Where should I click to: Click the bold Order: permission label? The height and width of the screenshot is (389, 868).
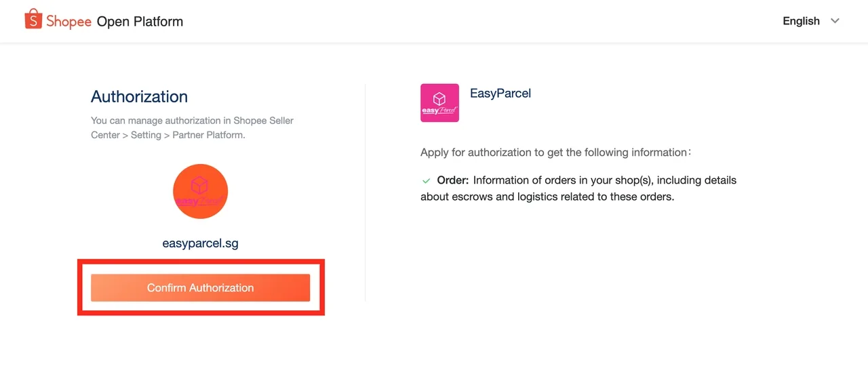pos(452,180)
